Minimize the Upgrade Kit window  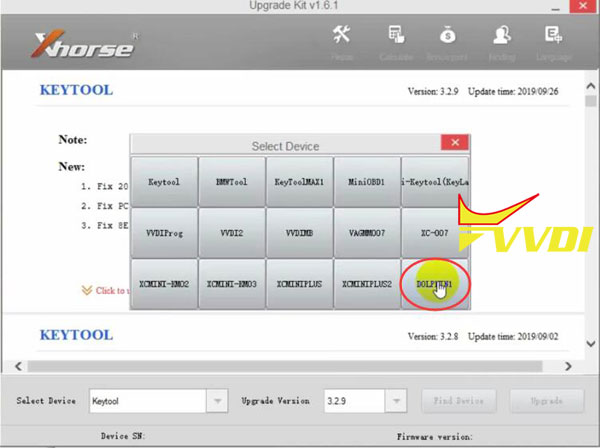[x=556, y=8]
